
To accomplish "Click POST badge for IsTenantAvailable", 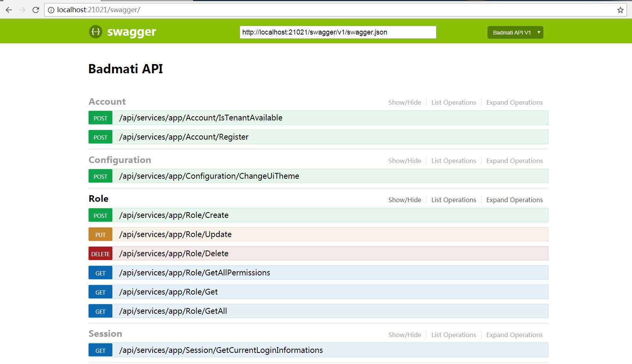I will [100, 118].
